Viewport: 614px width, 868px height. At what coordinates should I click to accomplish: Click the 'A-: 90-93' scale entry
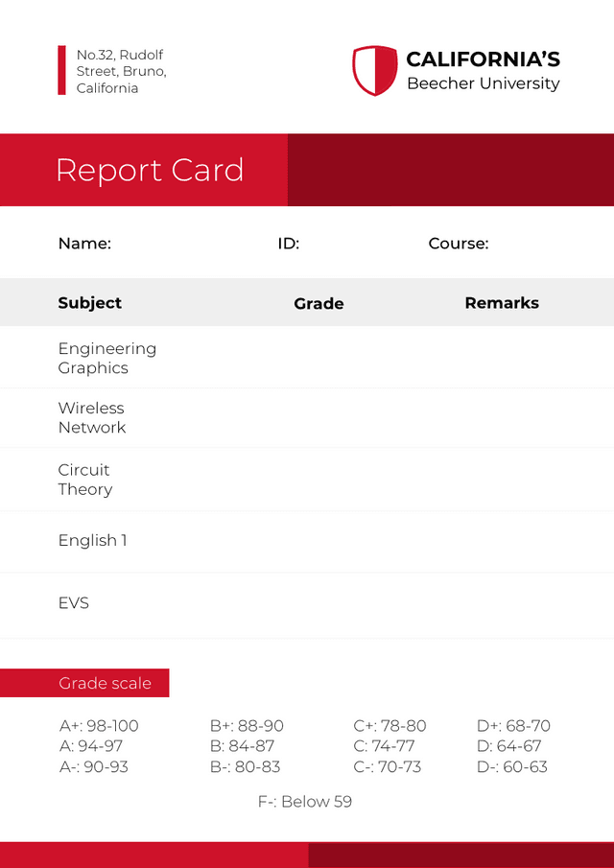tap(94, 766)
